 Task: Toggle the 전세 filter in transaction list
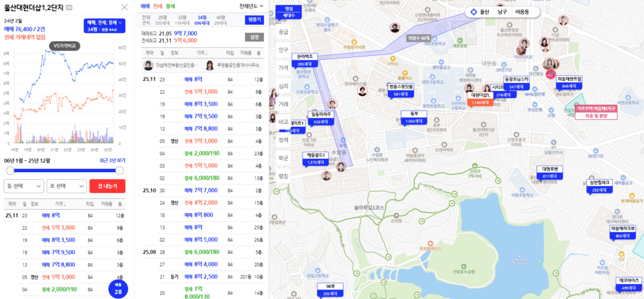pos(158,6)
